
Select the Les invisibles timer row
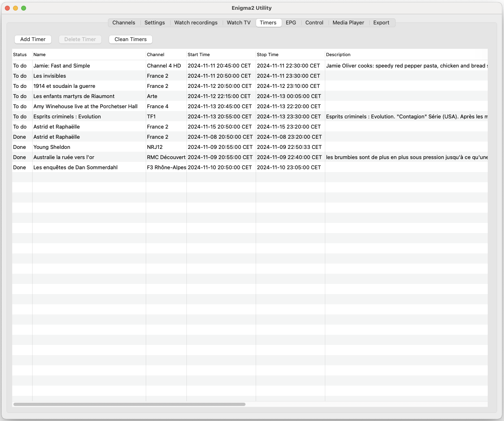pos(250,76)
